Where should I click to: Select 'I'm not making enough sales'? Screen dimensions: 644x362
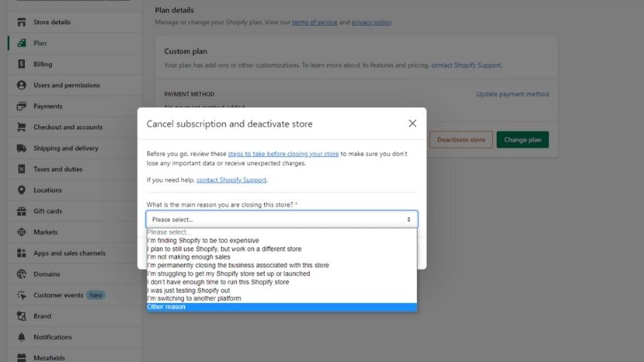tap(282, 257)
